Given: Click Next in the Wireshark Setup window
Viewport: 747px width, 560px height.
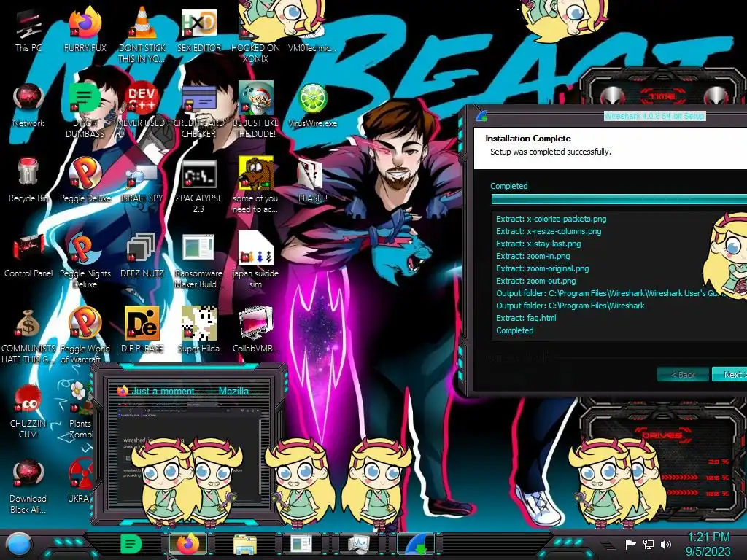Looking at the screenshot, I should tap(731, 374).
